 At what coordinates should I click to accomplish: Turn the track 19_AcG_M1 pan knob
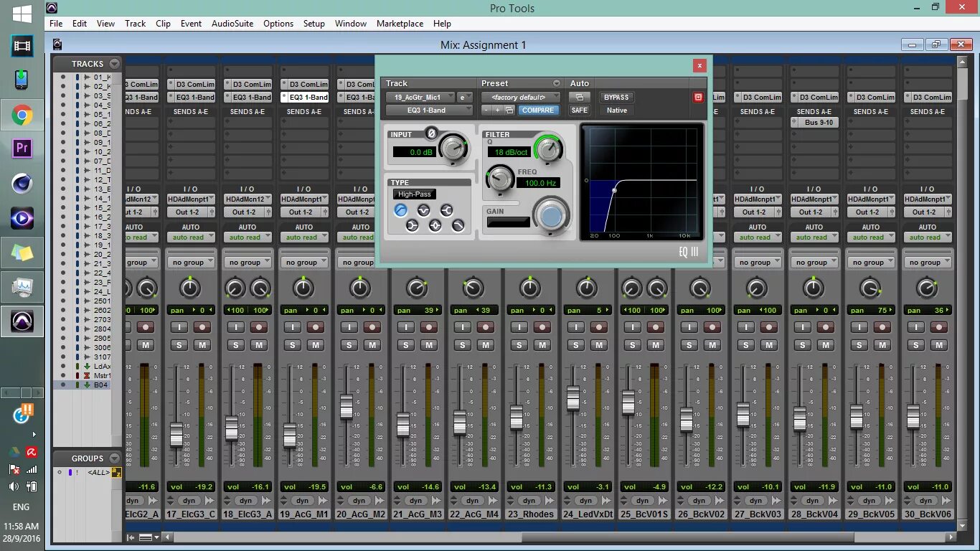pos(303,288)
